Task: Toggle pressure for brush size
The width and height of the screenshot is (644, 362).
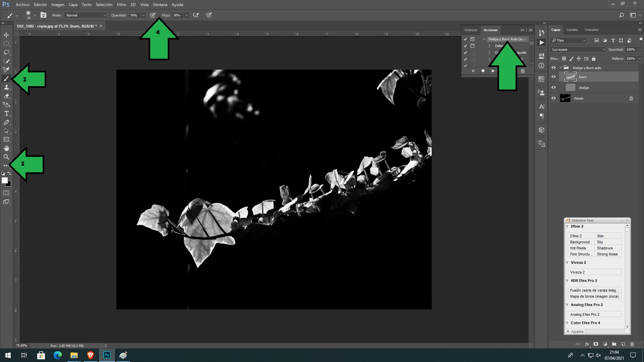Action: [209, 15]
